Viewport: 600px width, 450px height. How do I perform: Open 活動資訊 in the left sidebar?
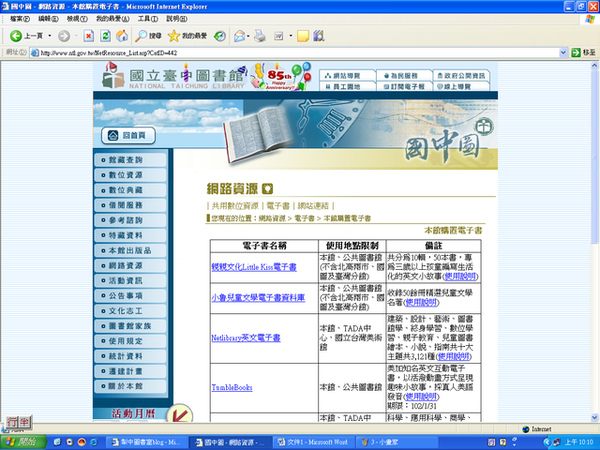130,280
